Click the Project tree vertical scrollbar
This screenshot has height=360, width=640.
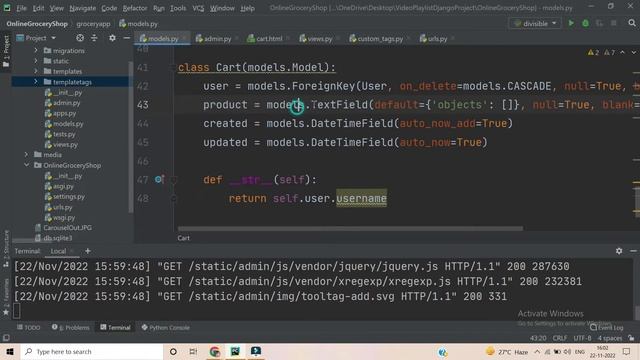point(131,137)
